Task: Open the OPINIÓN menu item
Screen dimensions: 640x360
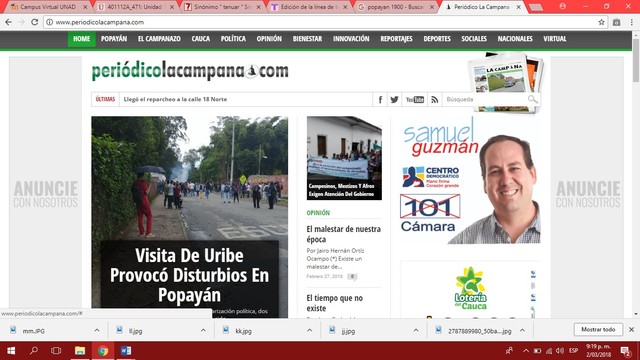Action: point(269,39)
